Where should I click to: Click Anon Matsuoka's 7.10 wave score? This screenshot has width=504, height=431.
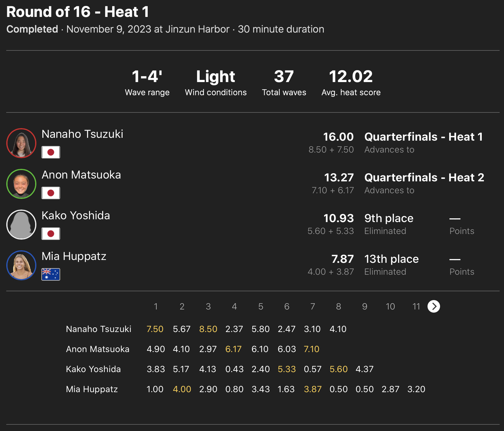tap(312, 349)
